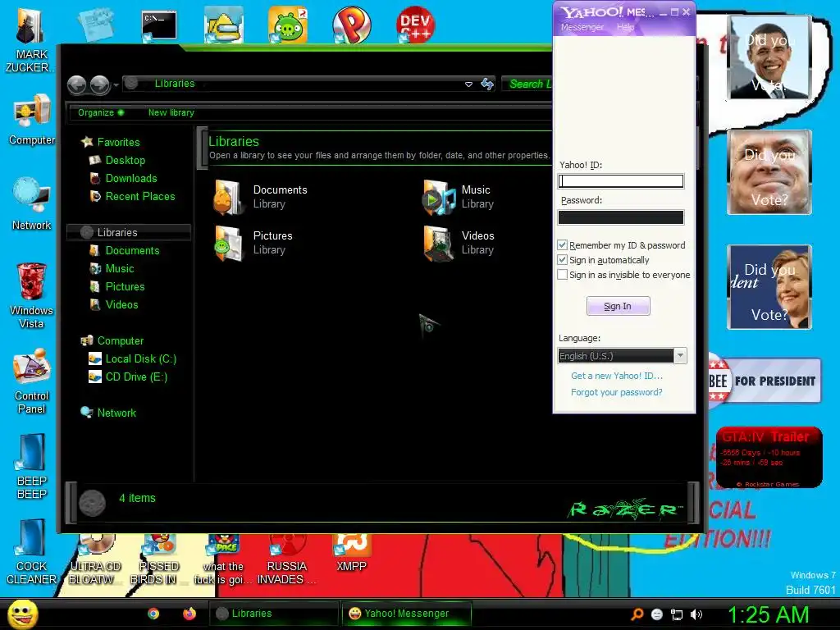
Task: Click the magnifier tray icon
Action: pos(637,614)
